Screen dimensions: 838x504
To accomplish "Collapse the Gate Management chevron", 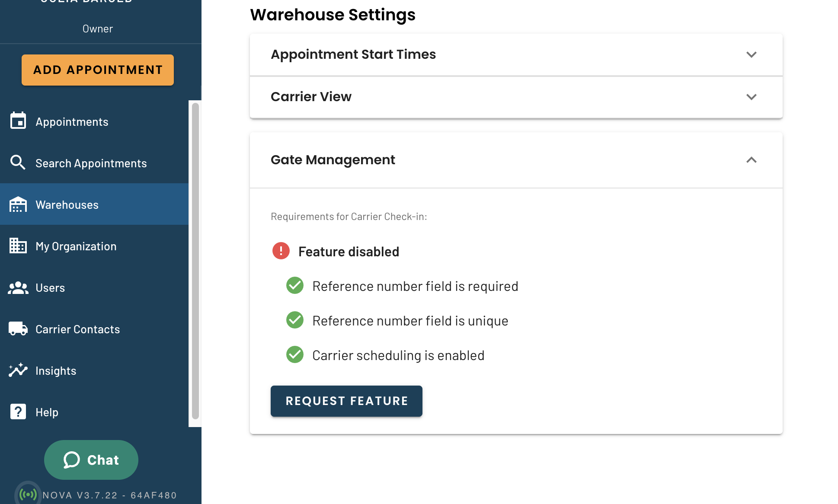I will (x=752, y=160).
